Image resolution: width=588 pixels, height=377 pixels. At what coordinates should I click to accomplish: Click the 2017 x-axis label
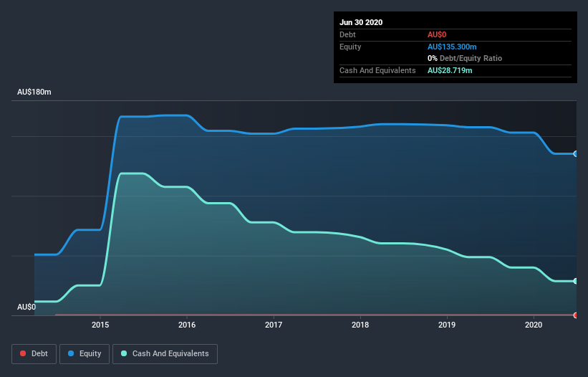coord(274,325)
